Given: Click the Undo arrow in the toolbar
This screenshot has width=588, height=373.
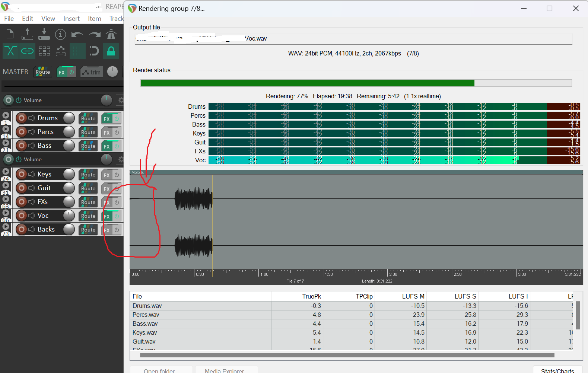Looking at the screenshot, I should tap(77, 35).
